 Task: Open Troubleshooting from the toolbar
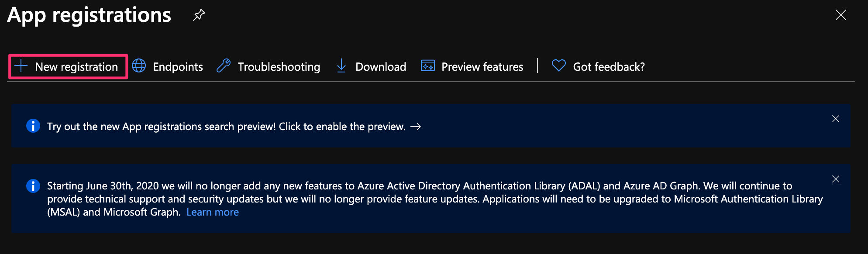[x=278, y=66]
